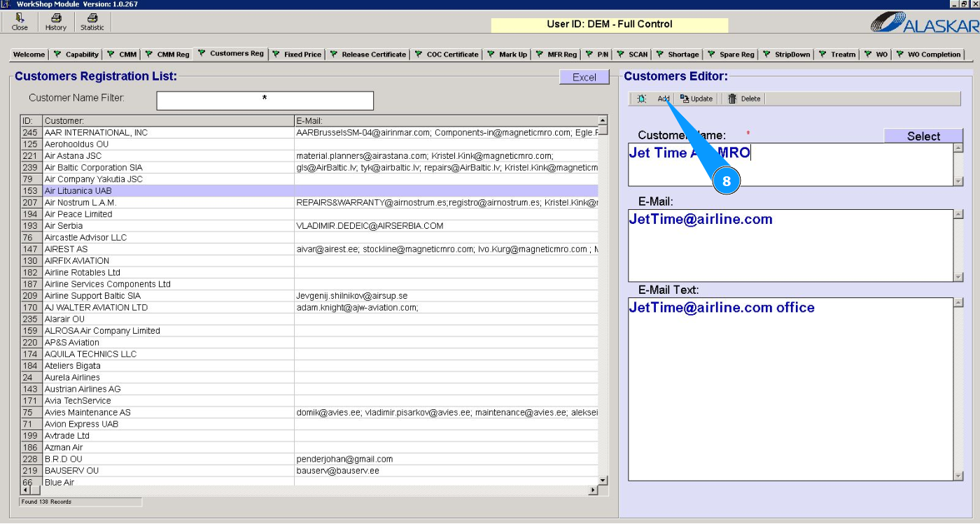Click the Customer Name Filter field
The width and height of the screenshot is (980, 524).
click(x=265, y=101)
